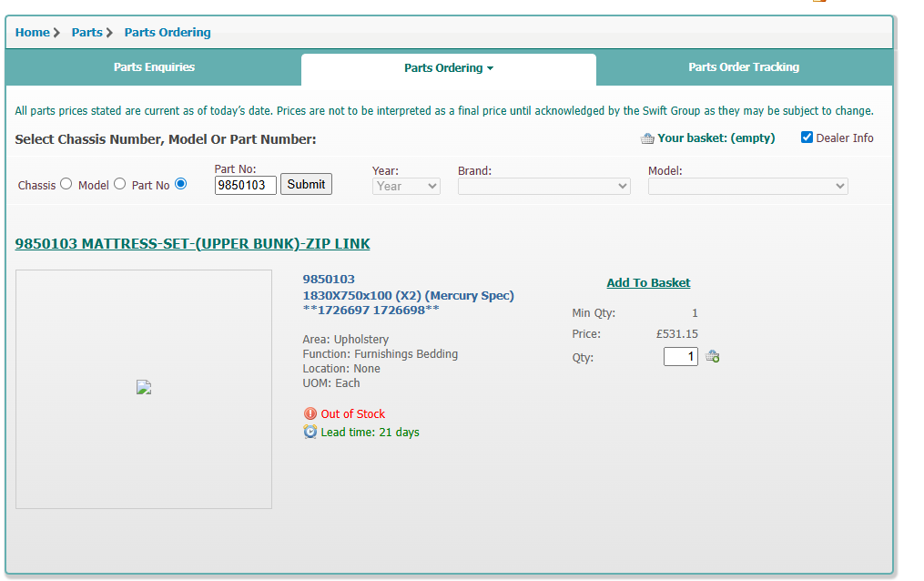Select the Part No radio button
This screenshot has height=581, width=924.
181,184
